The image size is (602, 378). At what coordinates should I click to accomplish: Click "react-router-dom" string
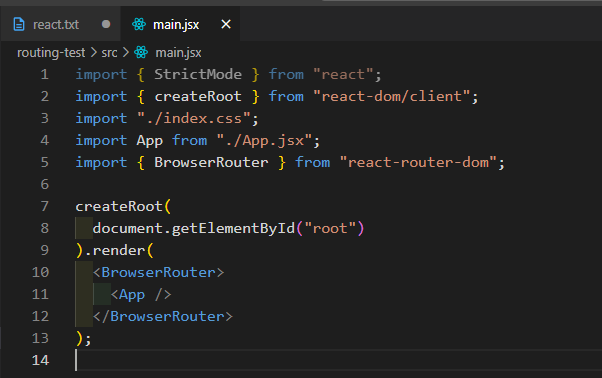[x=418, y=162]
